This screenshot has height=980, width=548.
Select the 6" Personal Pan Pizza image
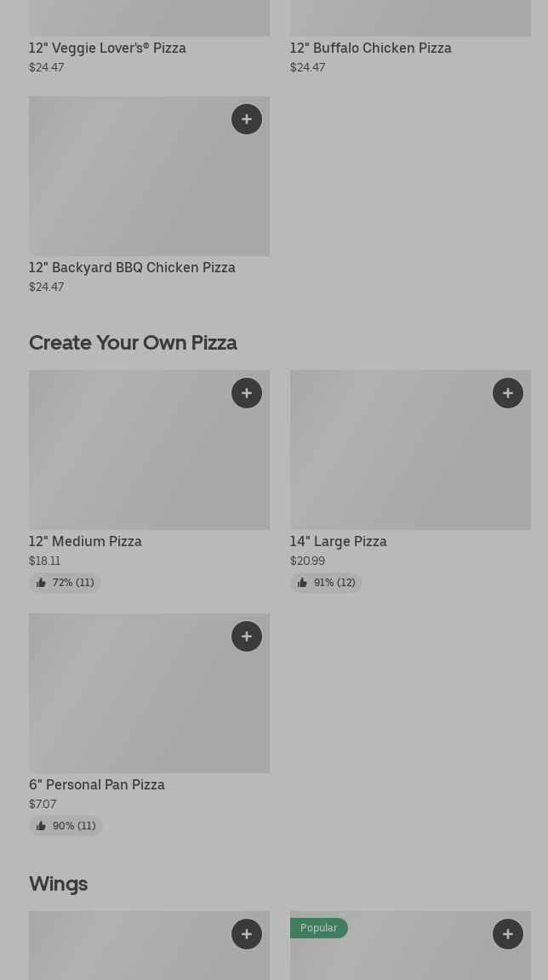coord(150,693)
